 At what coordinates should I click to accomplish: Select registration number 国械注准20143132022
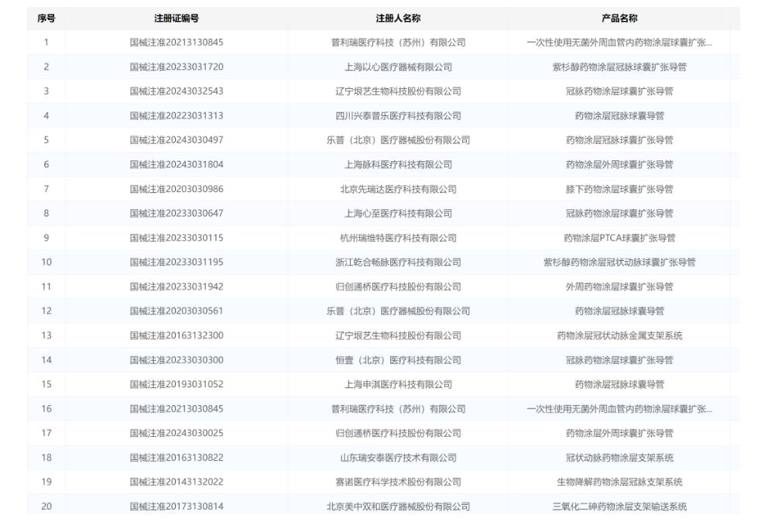pyautogui.click(x=177, y=482)
